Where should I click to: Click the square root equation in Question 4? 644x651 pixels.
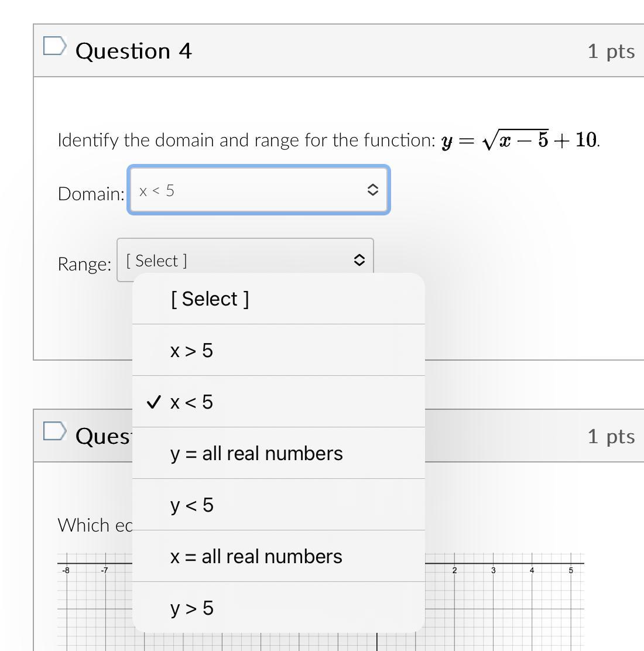click(x=520, y=138)
